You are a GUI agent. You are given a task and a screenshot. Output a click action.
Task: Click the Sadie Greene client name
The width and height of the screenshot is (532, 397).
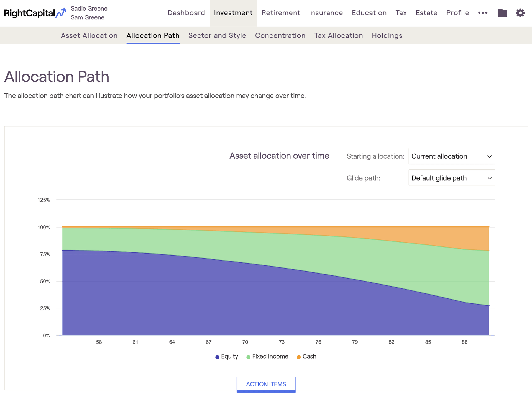click(89, 9)
